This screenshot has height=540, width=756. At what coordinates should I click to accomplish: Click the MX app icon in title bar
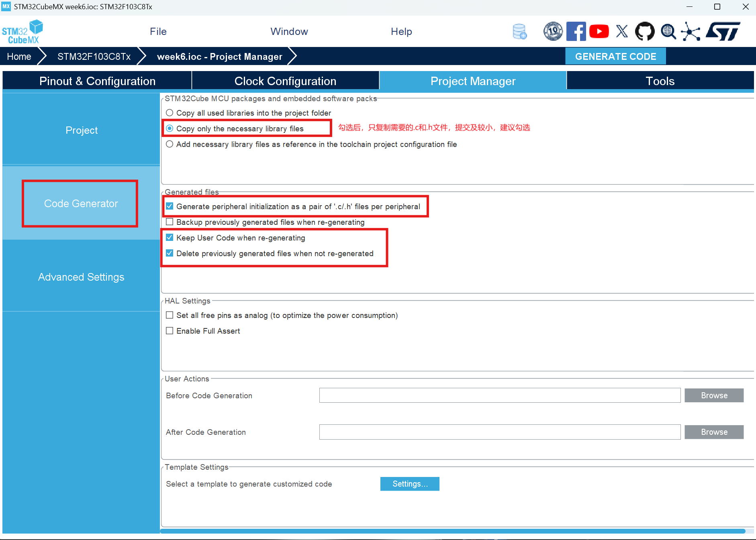click(6, 6)
